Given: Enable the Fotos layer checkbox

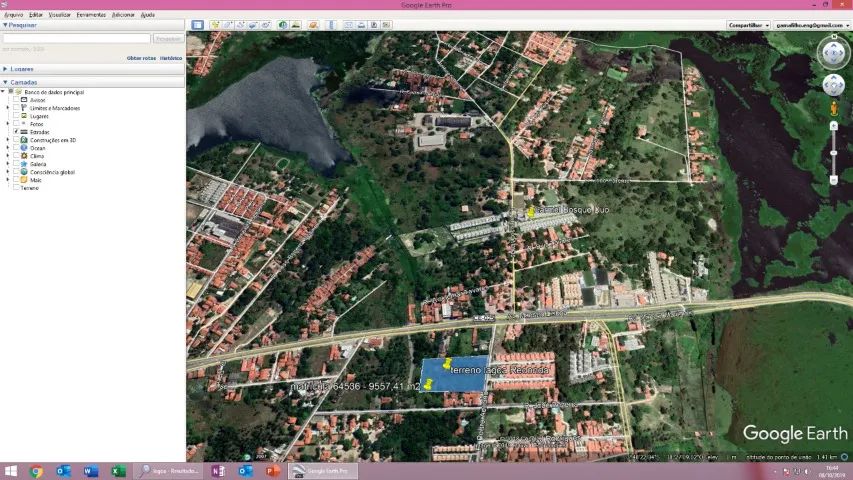Looking at the screenshot, I should (16, 124).
